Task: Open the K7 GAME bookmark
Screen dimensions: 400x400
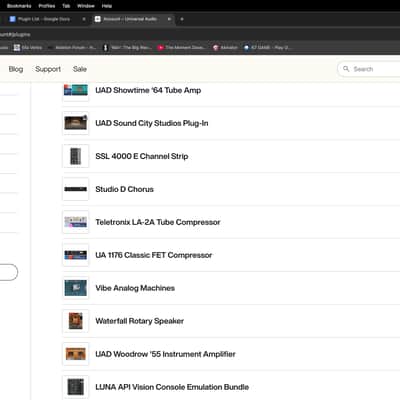Action: tap(268, 48)
